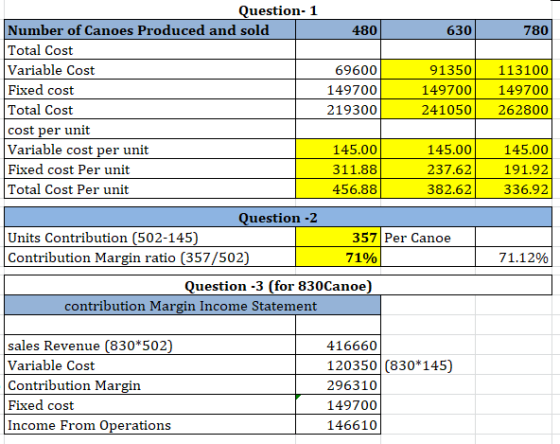Select the 71.12% cell
The width and height of the screenshot is (560, 444).
(x=514, y=257)
